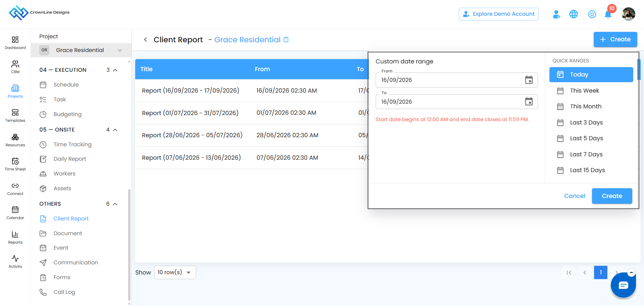Viewport: 644px width, 306px height.
Task: Open the CRM sidebar icon
Action: [x=15, y=67]
